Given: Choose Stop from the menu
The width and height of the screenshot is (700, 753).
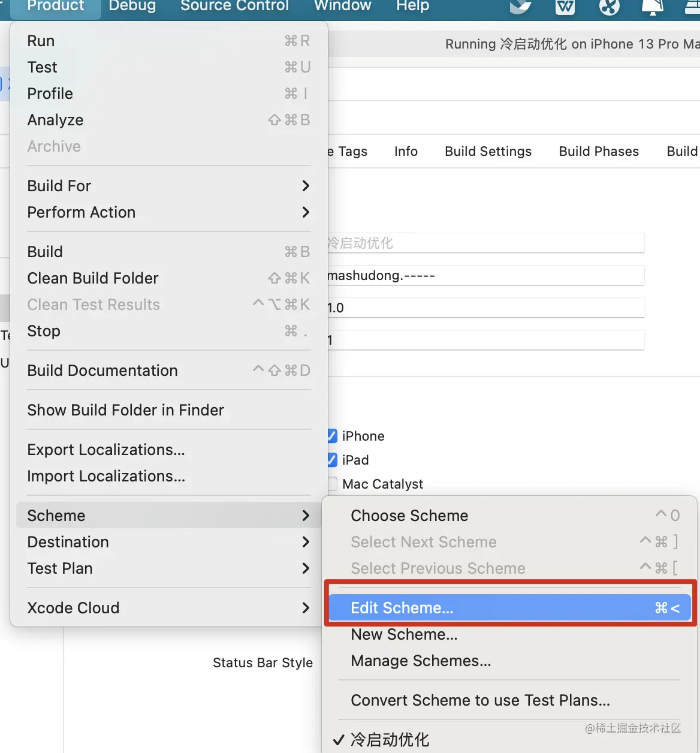Looking at the screenshot, I should [x=169, y=331].
